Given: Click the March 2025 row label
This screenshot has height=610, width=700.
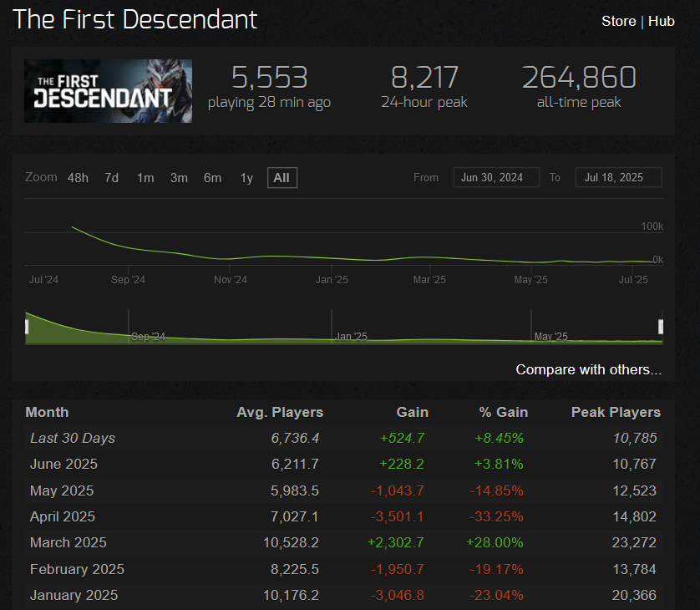Looking at the screenshot, I should 68,542.
